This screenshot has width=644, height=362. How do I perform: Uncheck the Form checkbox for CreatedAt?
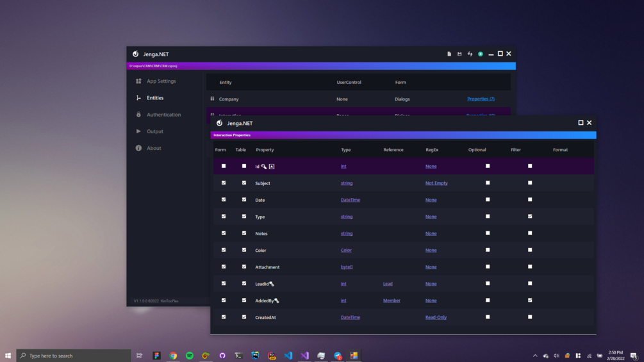224,317
